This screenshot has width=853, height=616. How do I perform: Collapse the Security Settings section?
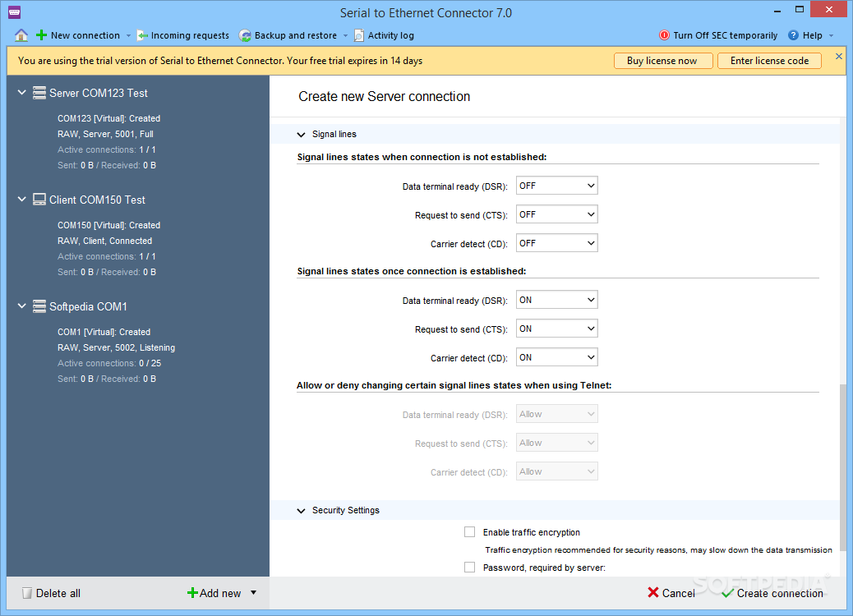pyautogui.click(x=301, y=511)
